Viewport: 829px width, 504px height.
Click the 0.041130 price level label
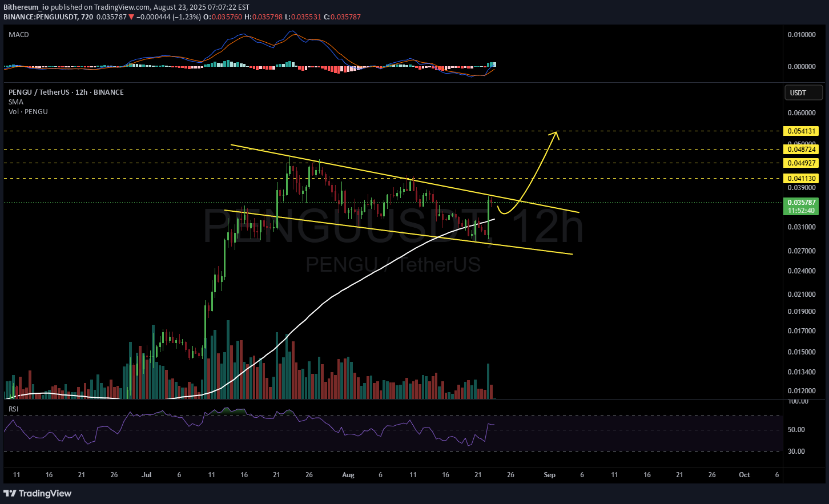(802, 179)
